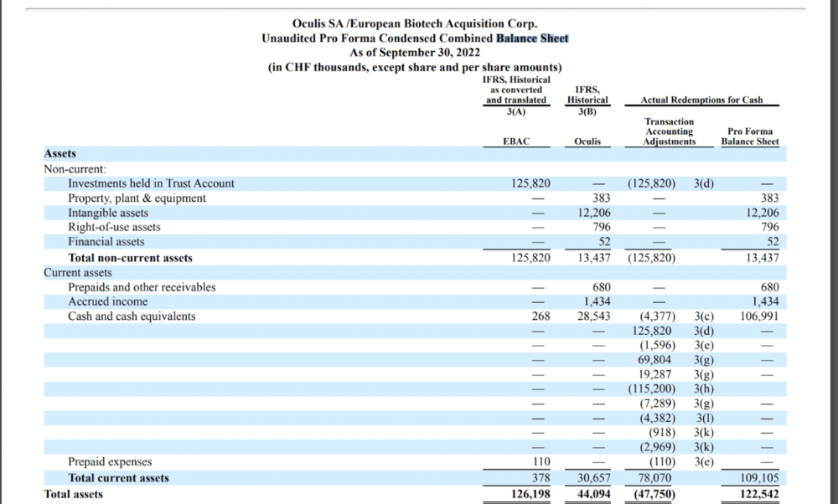The height and width of the screenshot is (504, 838).
Task: Click adjustment 78,070 in Total current assets
Action: coord(654,478)
